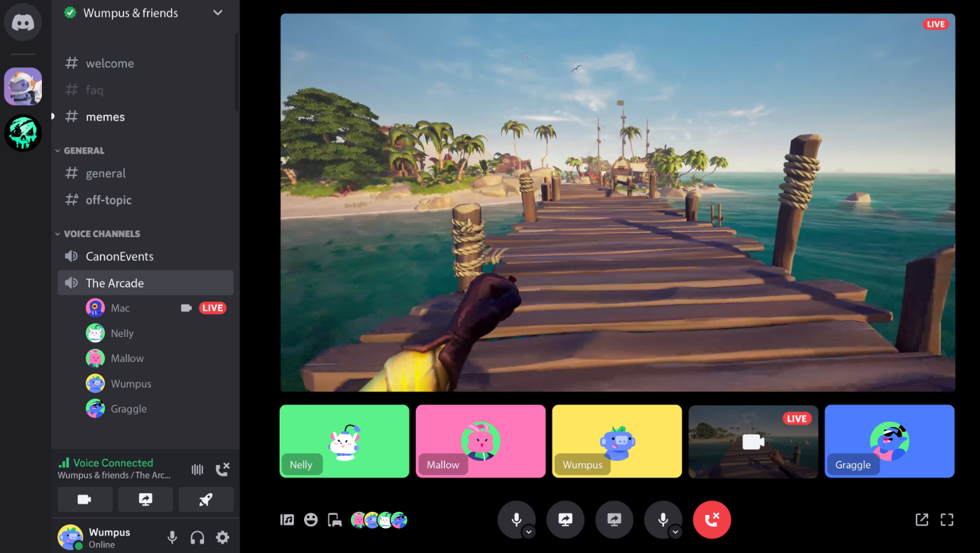Open the soundboard icon
The height and width of the screenshot is (553, 980).
coord(287,520)
